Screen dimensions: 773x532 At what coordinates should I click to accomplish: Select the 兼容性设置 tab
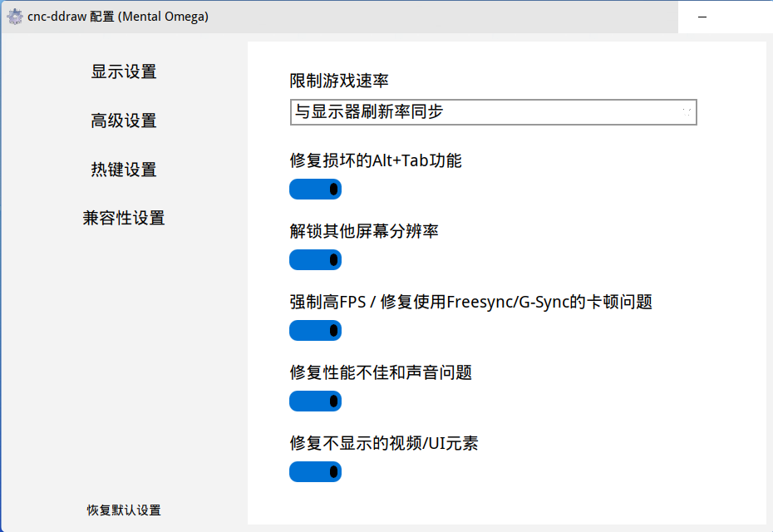[124, 218]
